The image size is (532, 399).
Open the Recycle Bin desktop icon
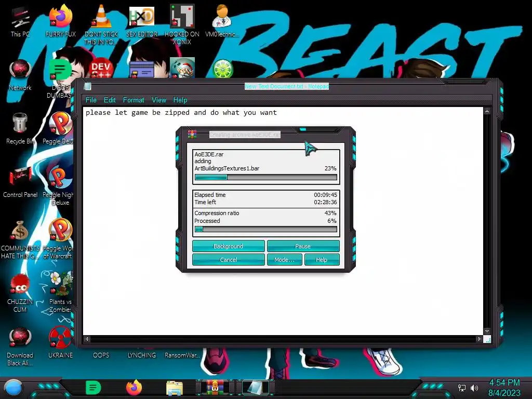[x=20, y=129]
